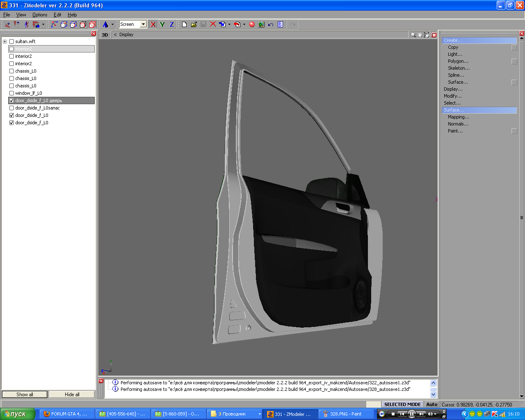Open the Modify... command group
This screenshot has height=420, width=525.
(x=452, y=96)
